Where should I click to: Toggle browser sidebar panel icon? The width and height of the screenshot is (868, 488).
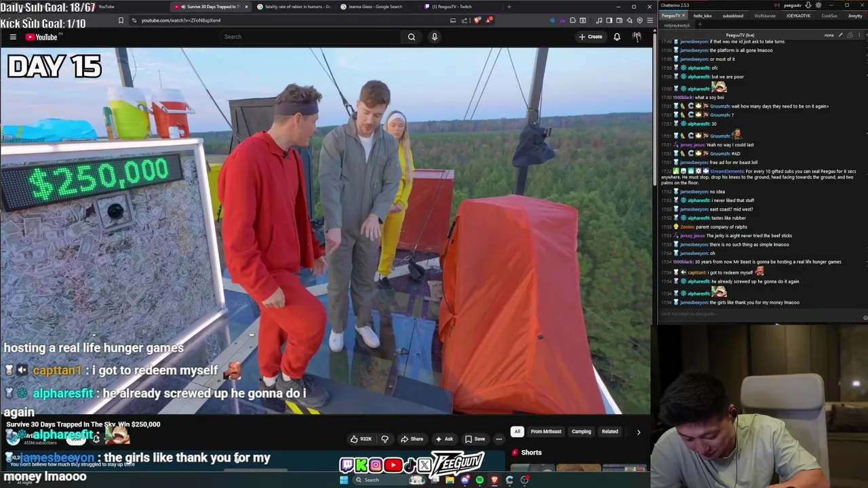point(608,20)
